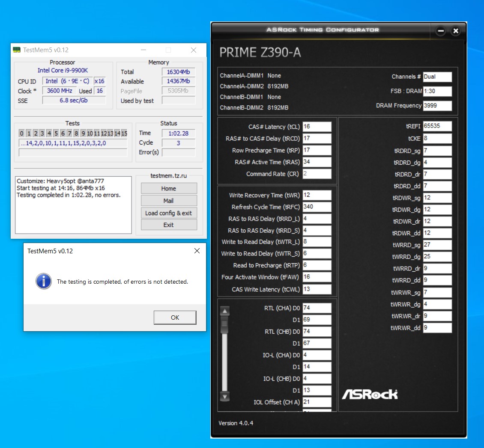Screen dimensions: 484x448
Task: Click the Write Recovery Time (tWR) field
Action: (x=317, y=195)
